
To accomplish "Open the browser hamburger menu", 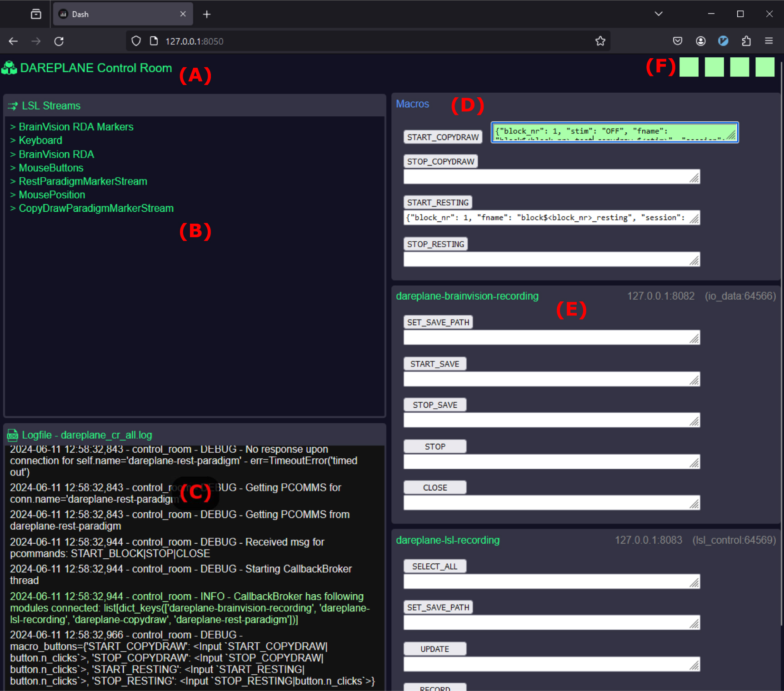I will [x=769, y=41].
